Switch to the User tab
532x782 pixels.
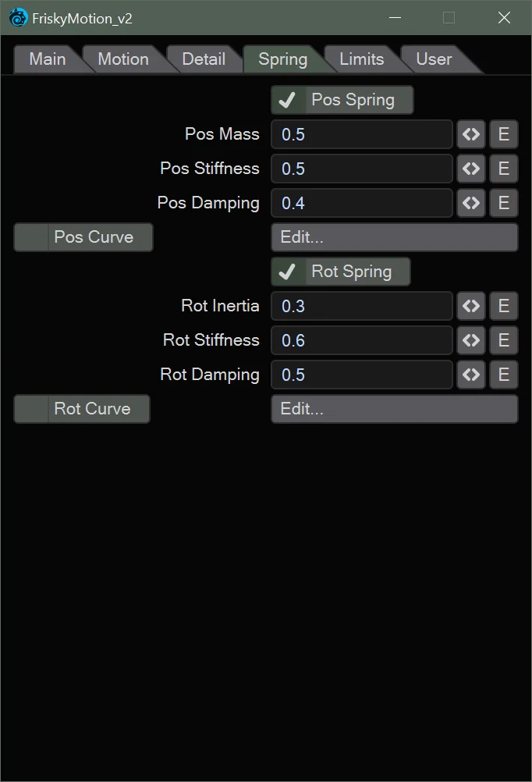(434, 59)
